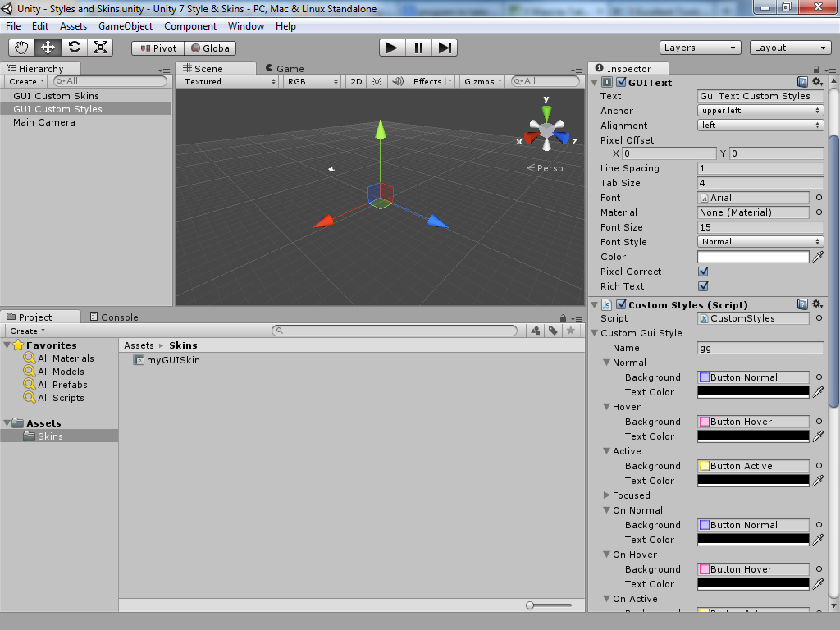Switch to the Console tab

(114, 317)
